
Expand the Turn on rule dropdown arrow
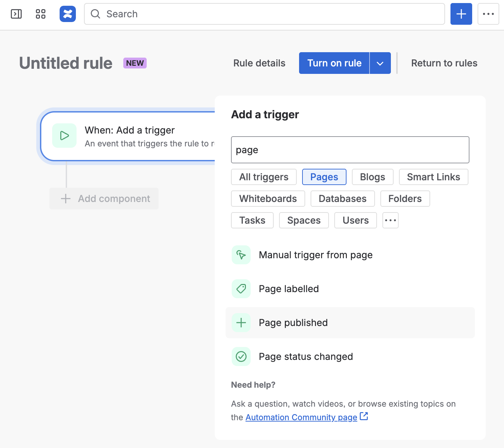(380, 63)
